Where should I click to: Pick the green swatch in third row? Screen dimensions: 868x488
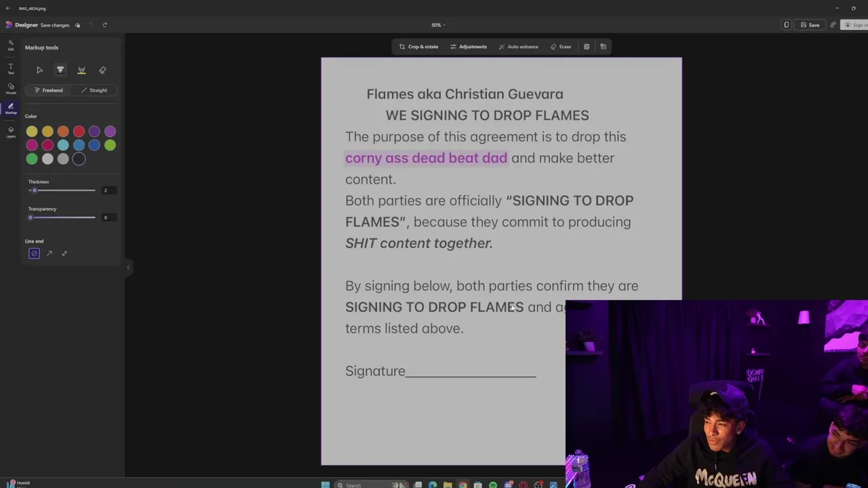pos(32,159)
